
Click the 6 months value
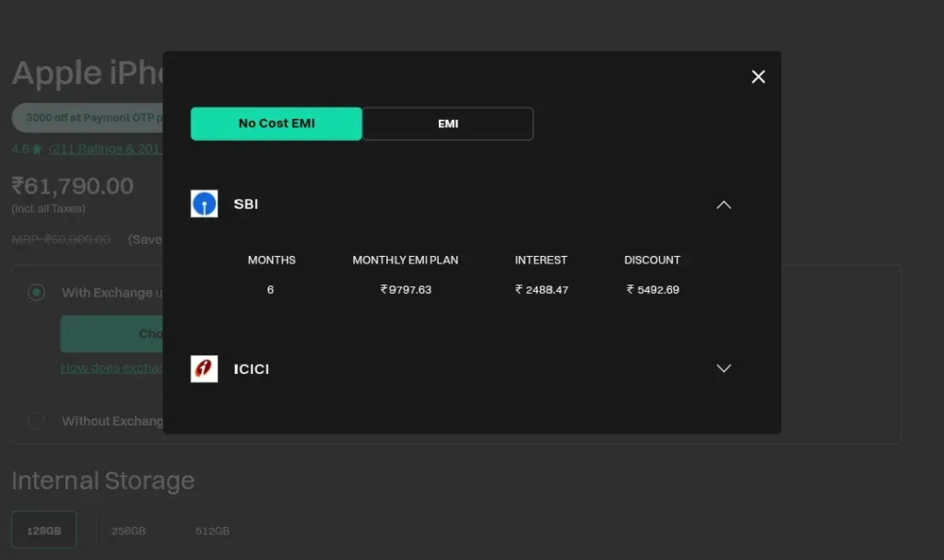pyautogui.click(x=270, y=289)
